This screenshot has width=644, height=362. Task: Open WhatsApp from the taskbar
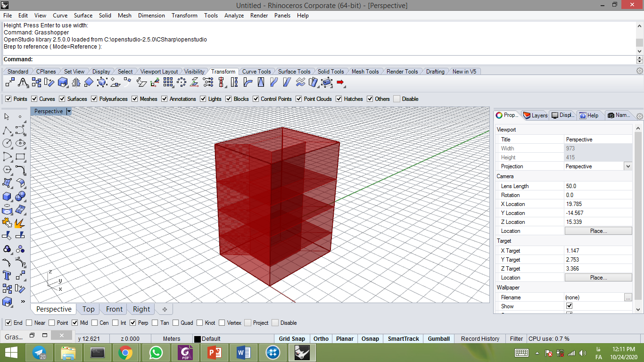(155, 353)
